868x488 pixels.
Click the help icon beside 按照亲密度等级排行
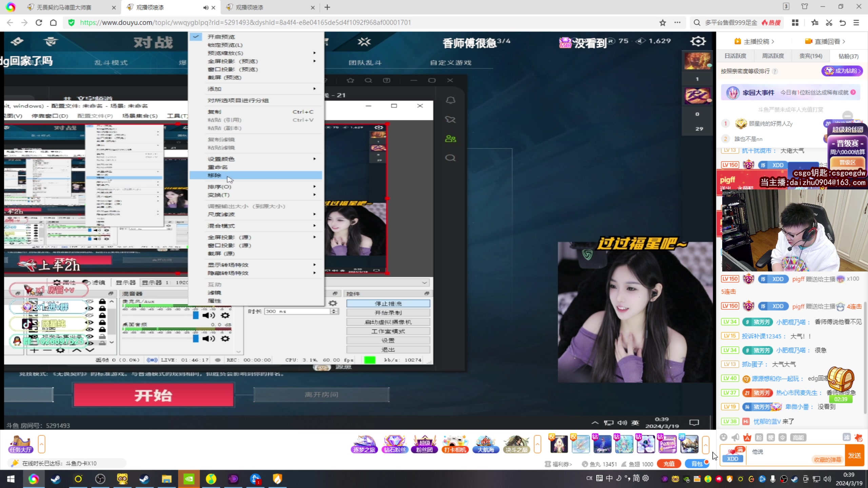coord(775,71)
